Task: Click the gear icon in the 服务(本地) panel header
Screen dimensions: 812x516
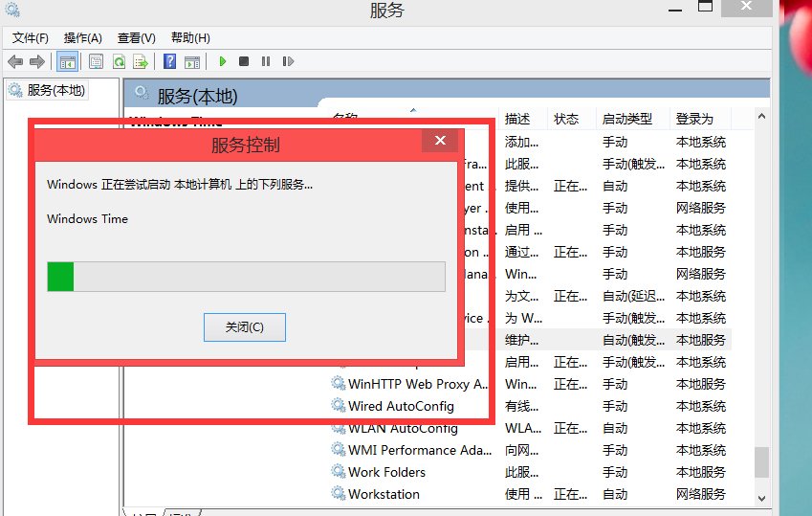Action: [142, 94]
